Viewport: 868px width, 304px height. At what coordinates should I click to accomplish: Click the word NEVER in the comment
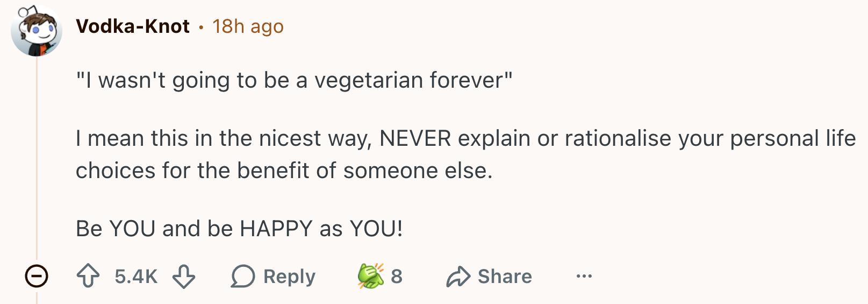[415, 138]
